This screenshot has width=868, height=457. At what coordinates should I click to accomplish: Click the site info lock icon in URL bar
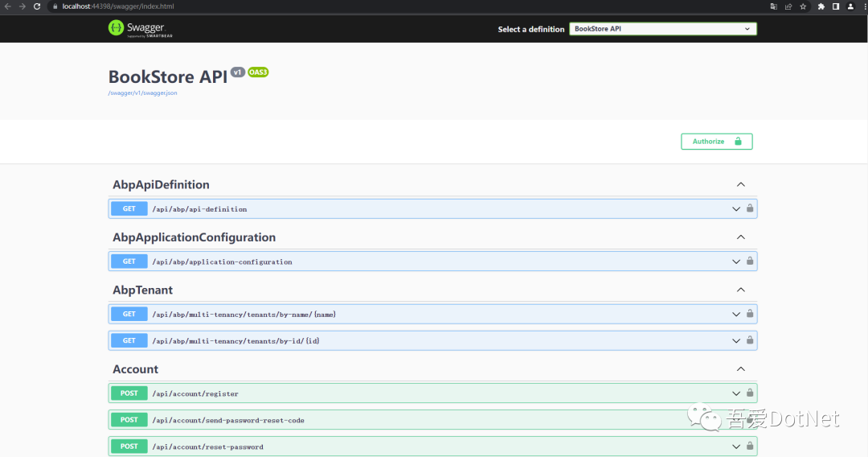55,6
